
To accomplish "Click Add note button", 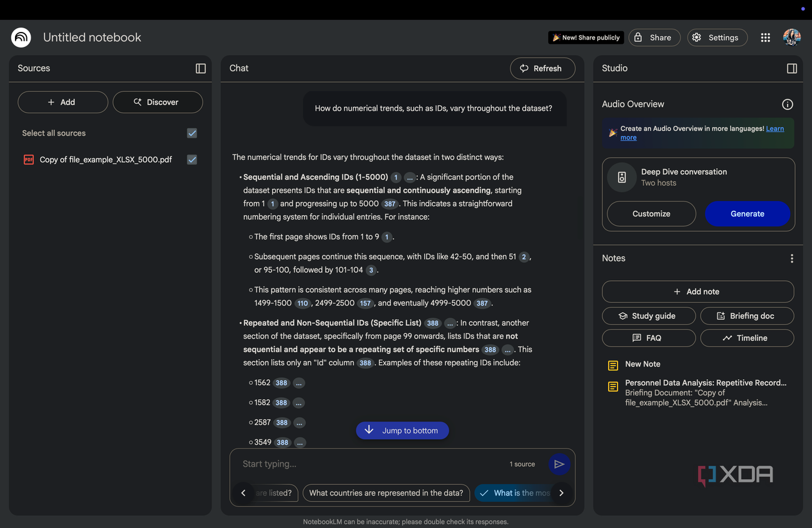I will 698,292.
